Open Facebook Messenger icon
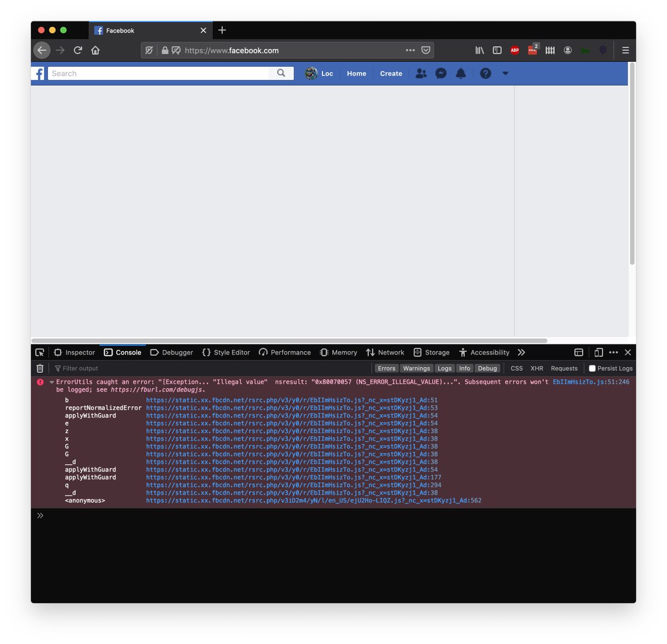The image size is (667, 644). tap(441, 73)
